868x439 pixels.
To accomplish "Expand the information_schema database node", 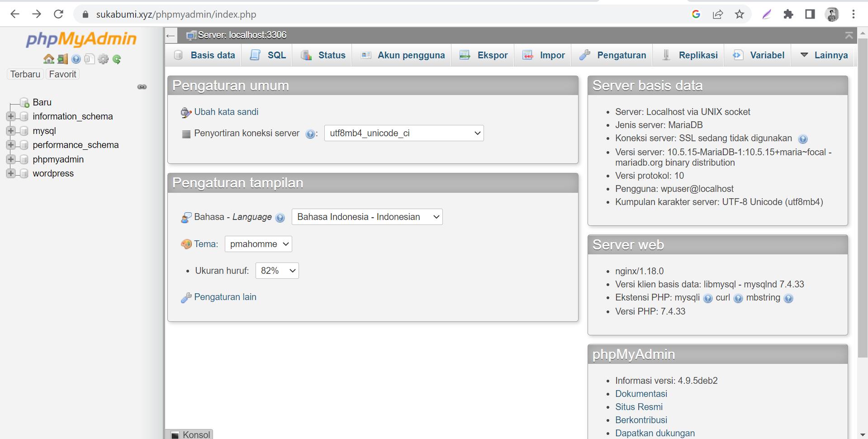I will (11, 116).
